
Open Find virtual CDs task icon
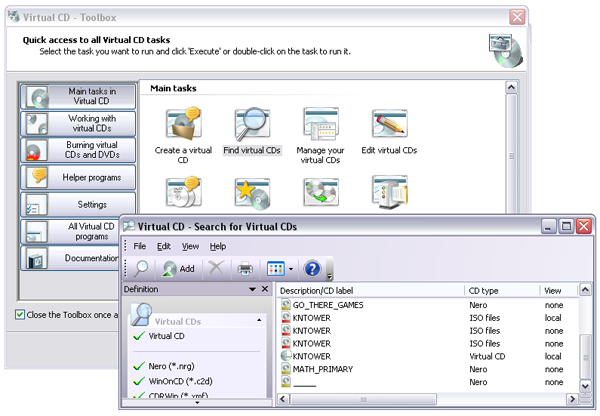point(252,124)
